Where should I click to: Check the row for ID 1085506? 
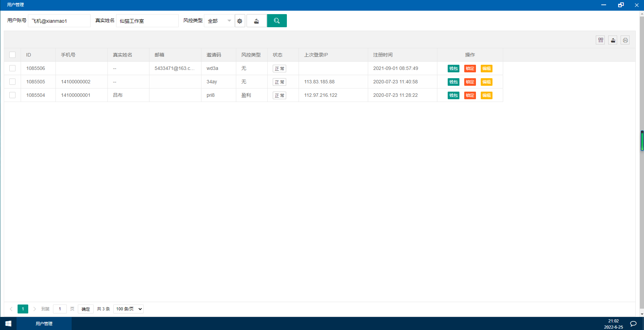[12, 68]
